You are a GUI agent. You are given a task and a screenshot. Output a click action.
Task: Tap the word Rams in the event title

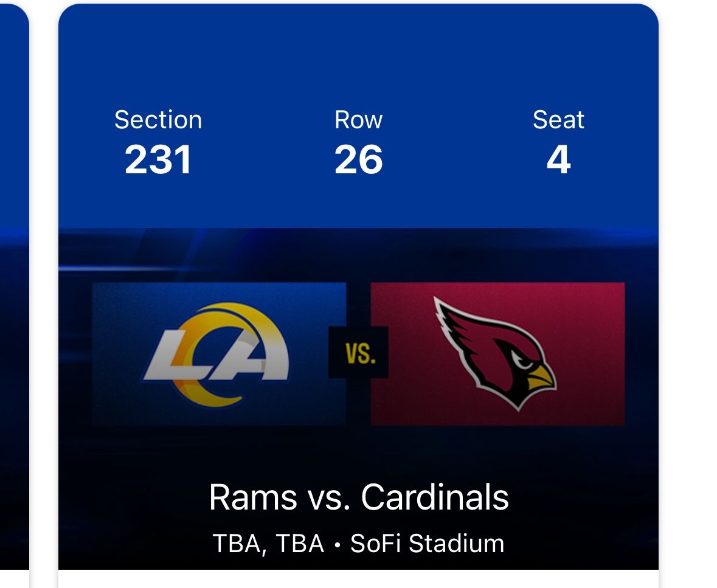tap(253, 497)
